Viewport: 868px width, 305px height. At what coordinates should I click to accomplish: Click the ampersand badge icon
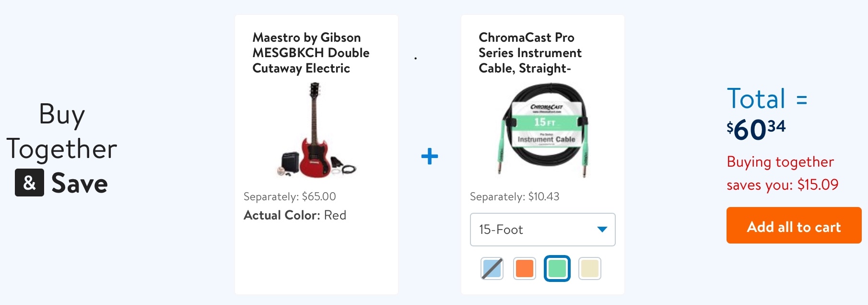(x=29, y=183)
